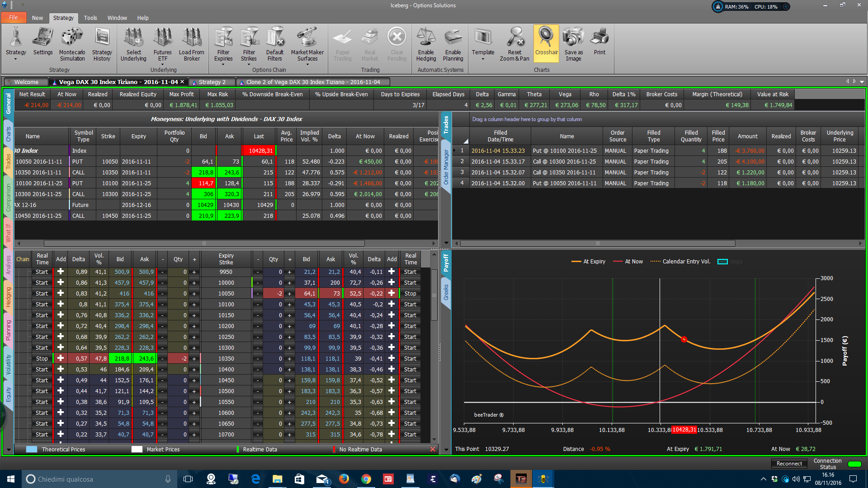Add the 10000 strike put with plus button
868x488 pixels.
point(392,283)
